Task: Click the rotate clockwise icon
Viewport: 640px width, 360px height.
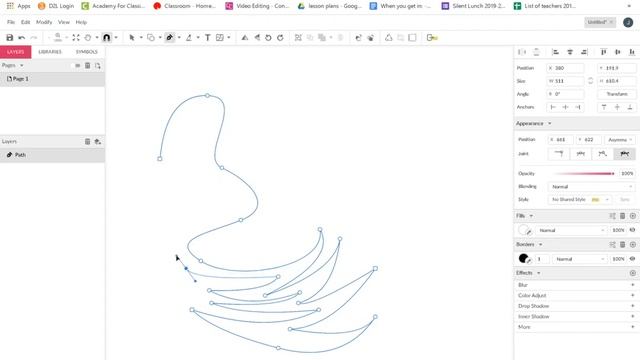Action: (x=280, y=38)
